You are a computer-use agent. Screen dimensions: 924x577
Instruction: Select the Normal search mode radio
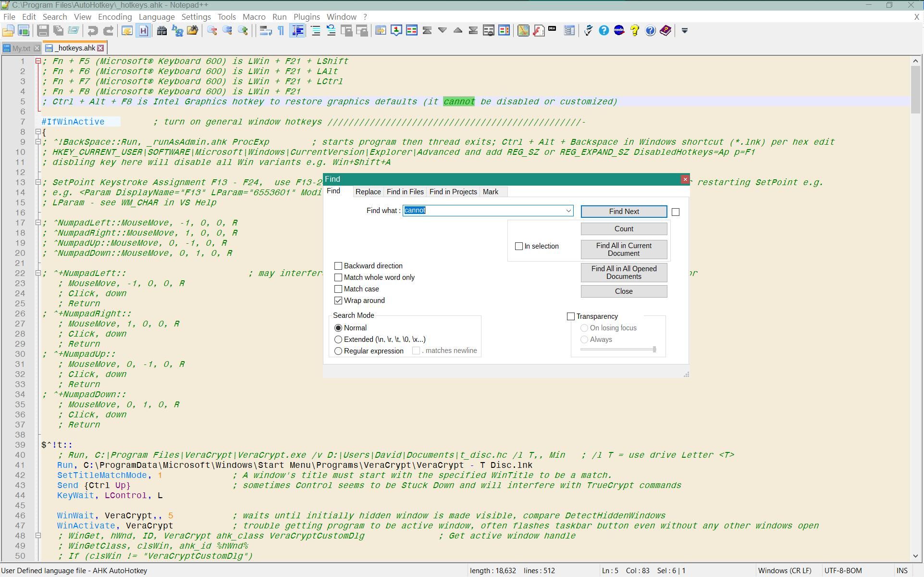pos(338,328)
